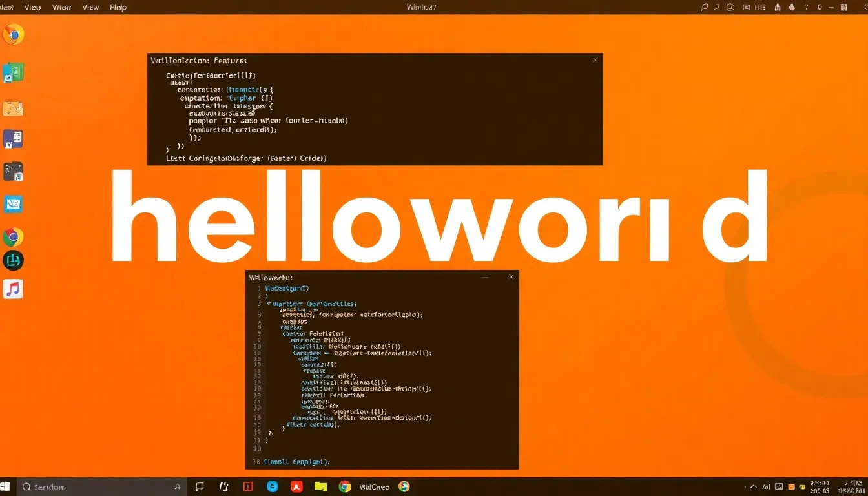Open the dark teal circular app icon

point(14,260)
